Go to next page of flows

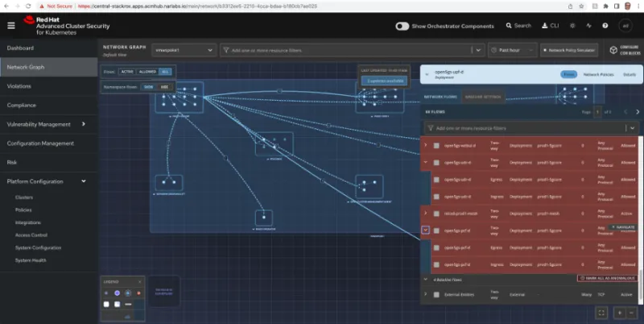[637, 112]
